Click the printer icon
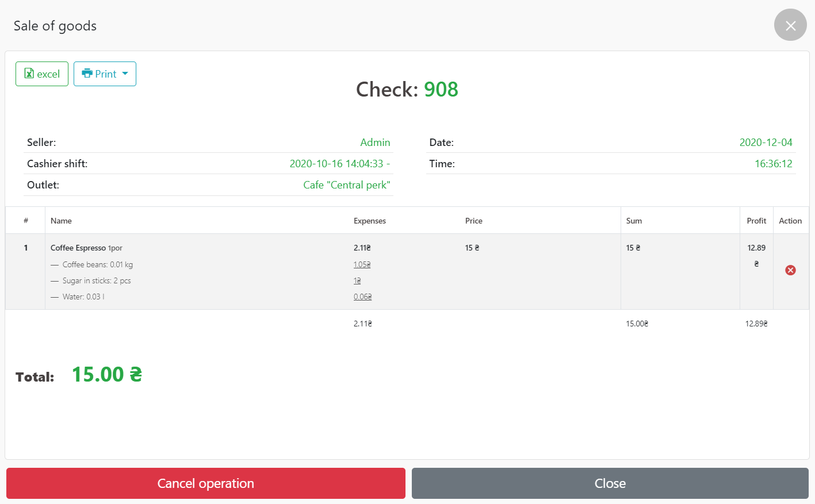The height and width of the screenshot is (504, 815). [x=87, y=74]
